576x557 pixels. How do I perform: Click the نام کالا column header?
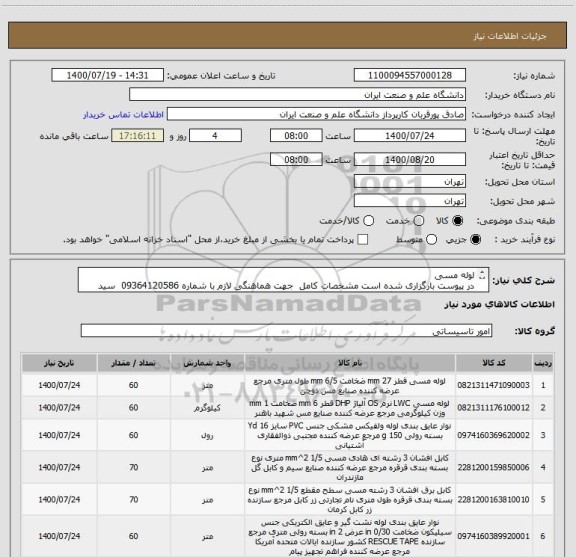click(x=350, y=363)
